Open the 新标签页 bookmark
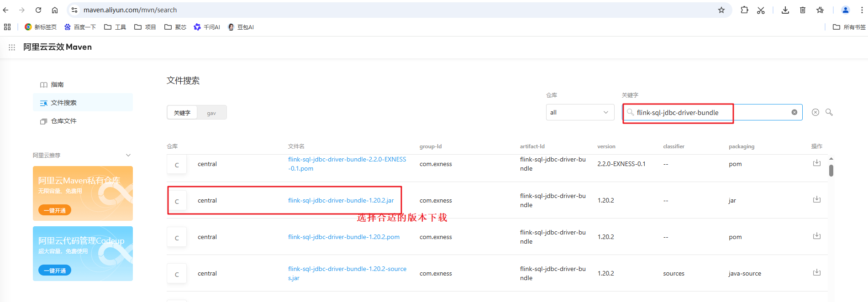This screenshot has width=868, height=302. pos(41,27)
